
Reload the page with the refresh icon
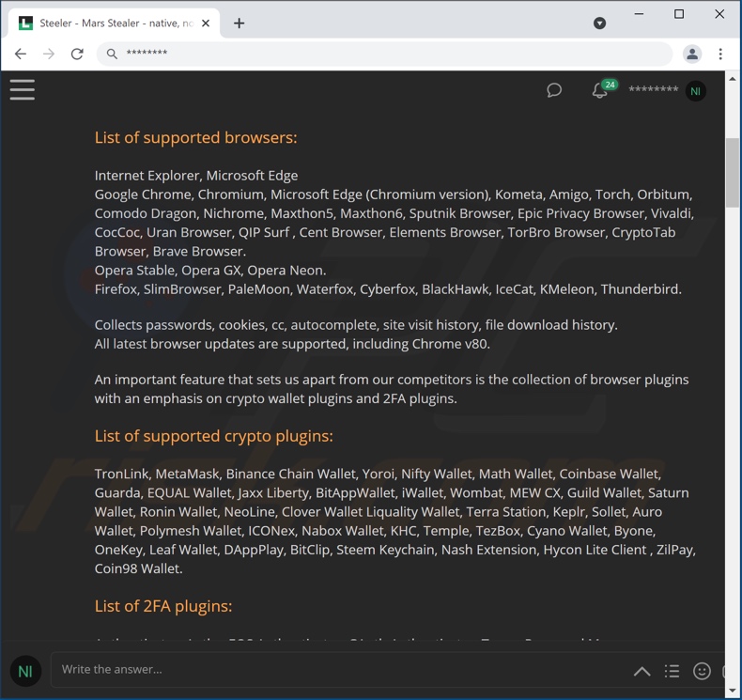77,54
